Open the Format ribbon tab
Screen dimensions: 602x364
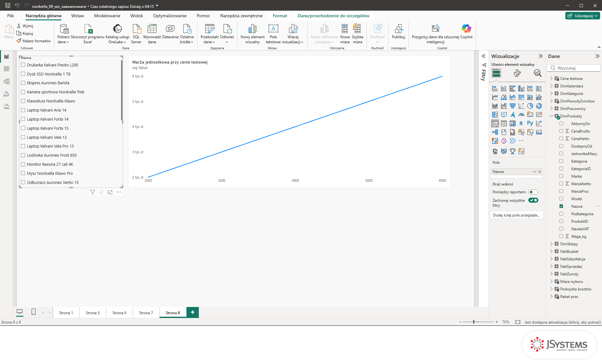(280, 16)
